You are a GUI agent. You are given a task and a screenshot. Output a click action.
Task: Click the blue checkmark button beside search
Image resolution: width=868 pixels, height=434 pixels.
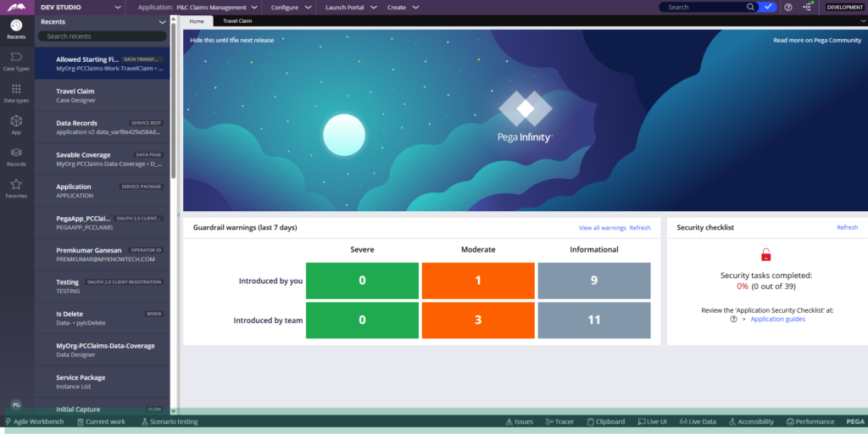pyautogui.click(x=767, y=7)
